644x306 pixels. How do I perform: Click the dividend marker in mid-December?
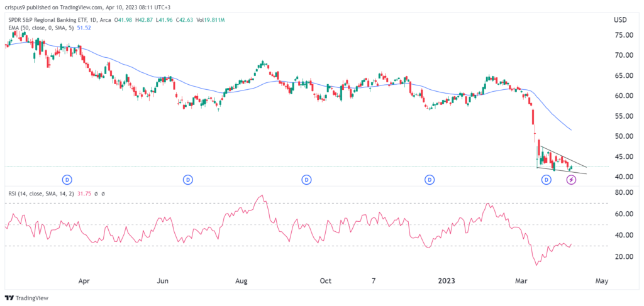pyautogui.click(x=430, y=179)
